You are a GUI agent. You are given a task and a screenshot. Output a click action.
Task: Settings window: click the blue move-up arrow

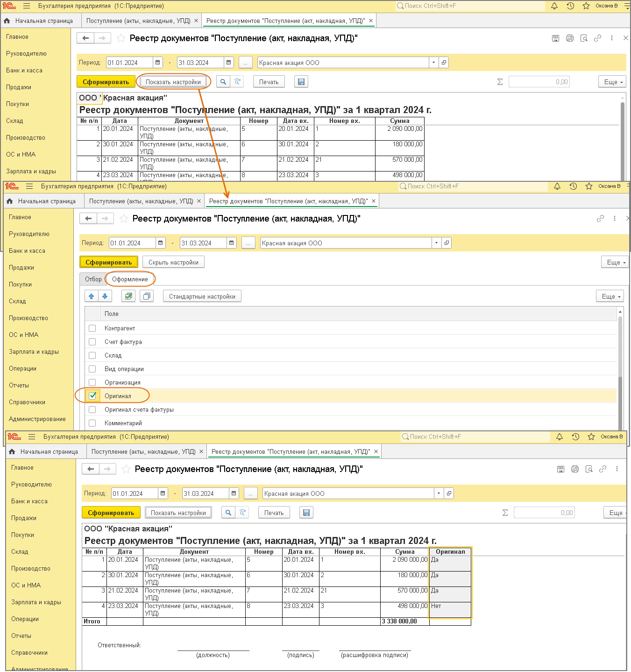(92, 296)
